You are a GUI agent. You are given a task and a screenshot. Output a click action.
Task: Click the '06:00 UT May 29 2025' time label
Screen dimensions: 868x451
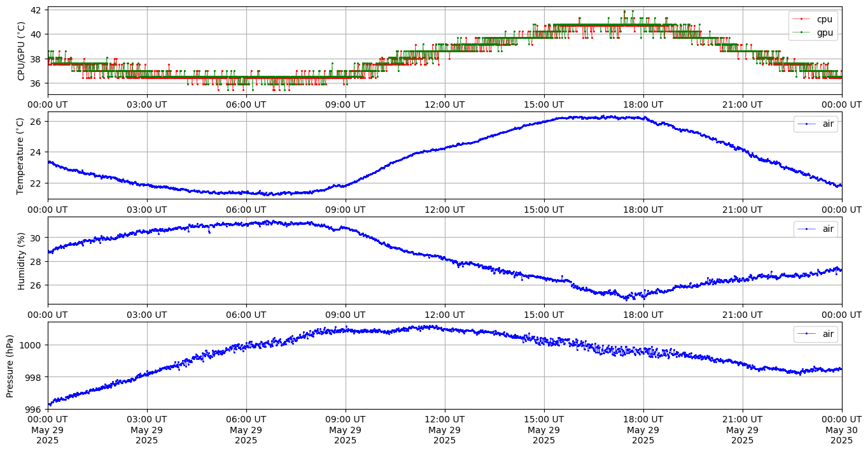246,429
